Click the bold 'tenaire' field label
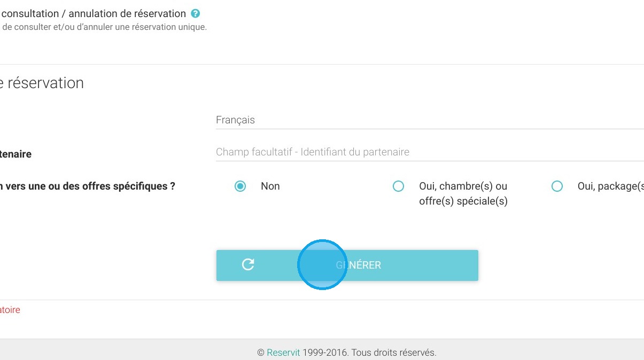This screenshot has height=360, width=644. [16, 154]
